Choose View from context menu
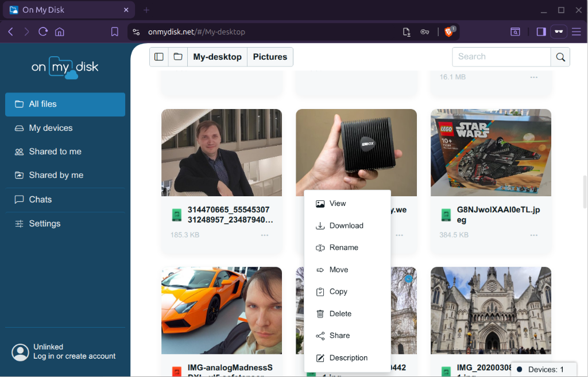 [x=347, y=204]
